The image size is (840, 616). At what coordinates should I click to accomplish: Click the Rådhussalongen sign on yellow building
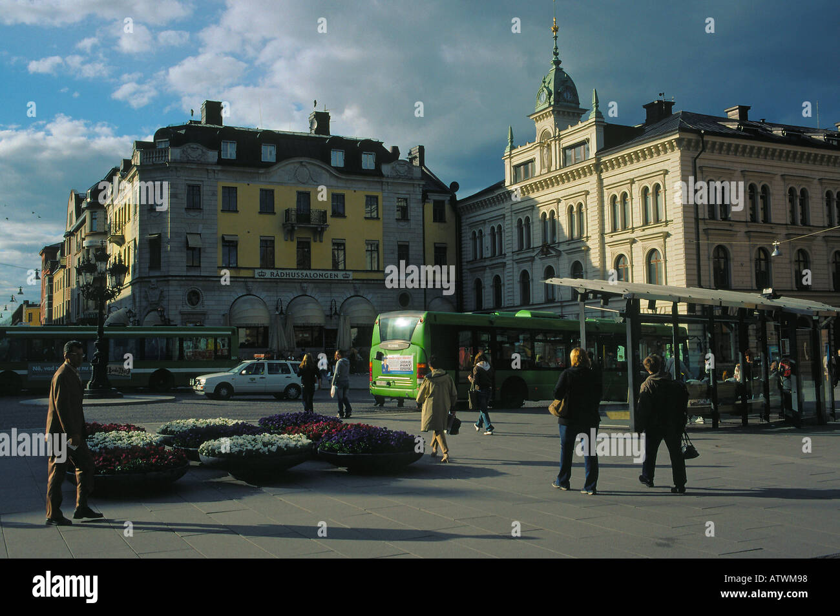(x=304, y=274)
